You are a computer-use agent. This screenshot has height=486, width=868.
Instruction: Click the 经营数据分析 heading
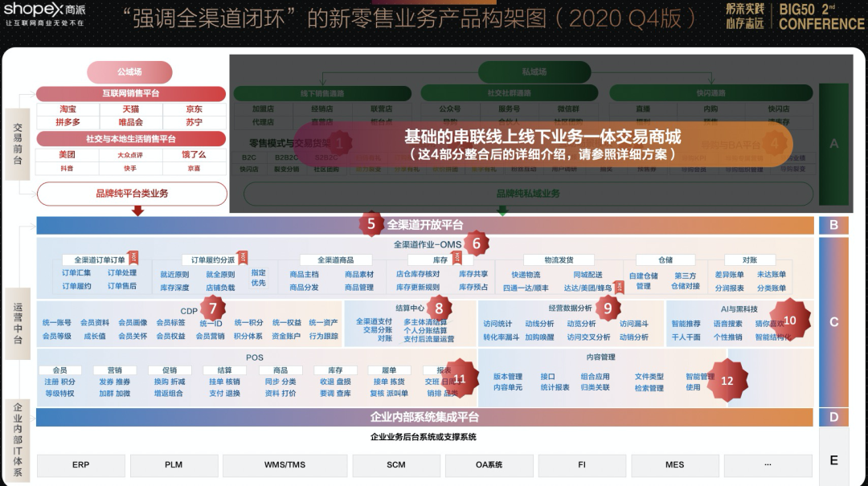coord(570,308)
